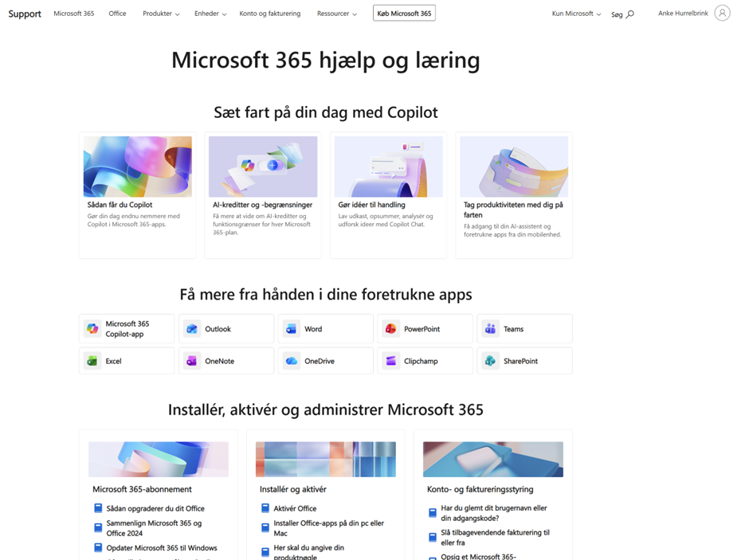The image size is (749, 560).
Task: Click the search magnifier icon
Action: point(630,14)
